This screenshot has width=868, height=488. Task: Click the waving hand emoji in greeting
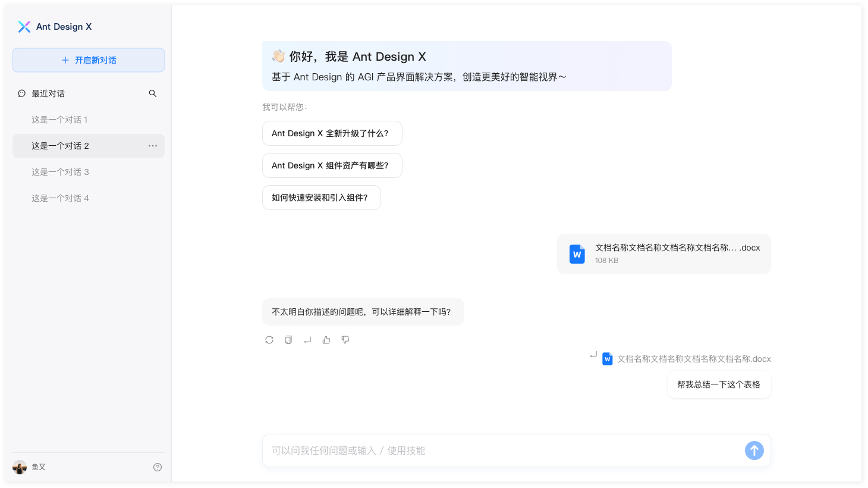[x=278, y=57]
